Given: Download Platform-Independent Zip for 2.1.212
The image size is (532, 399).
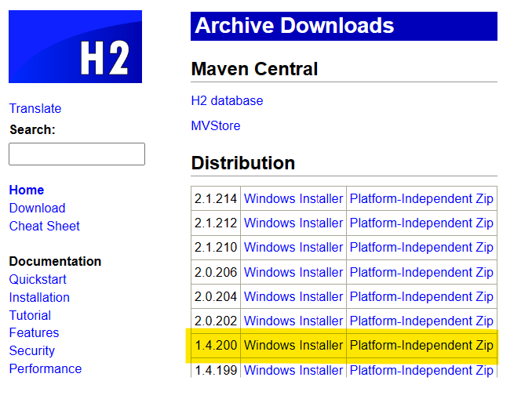Looking at the screenshot, I should click(x=421, y=223).
